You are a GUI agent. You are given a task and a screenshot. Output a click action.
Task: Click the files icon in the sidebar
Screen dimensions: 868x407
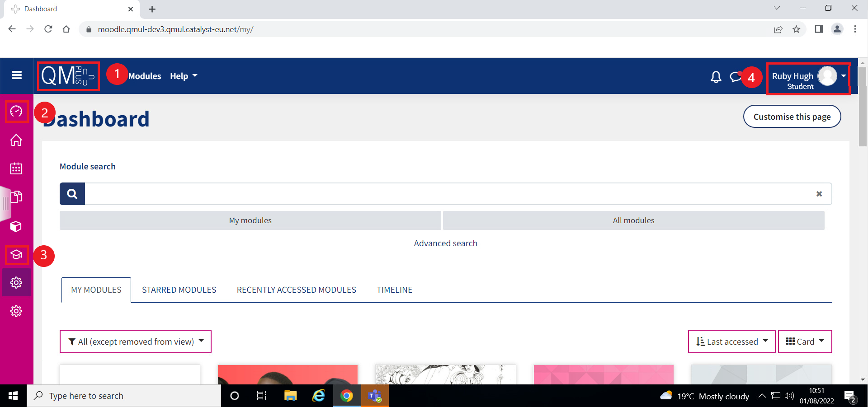click(x=16, y=197)
